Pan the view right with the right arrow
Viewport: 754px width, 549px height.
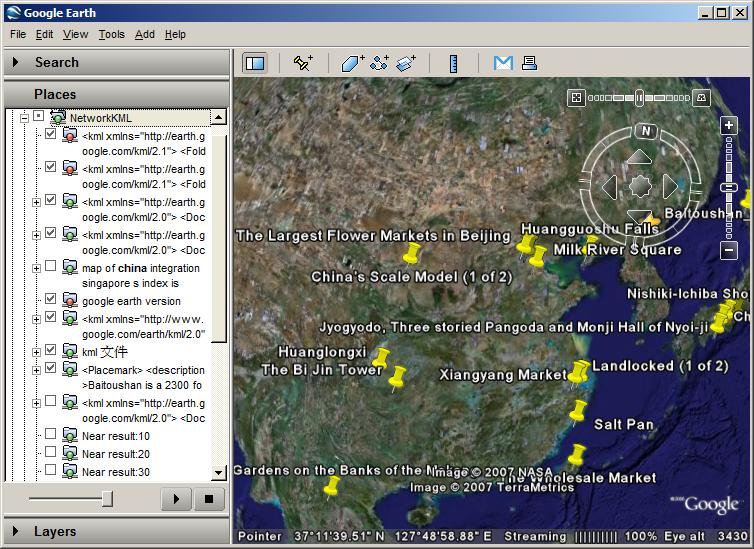[x=670, y=187]
